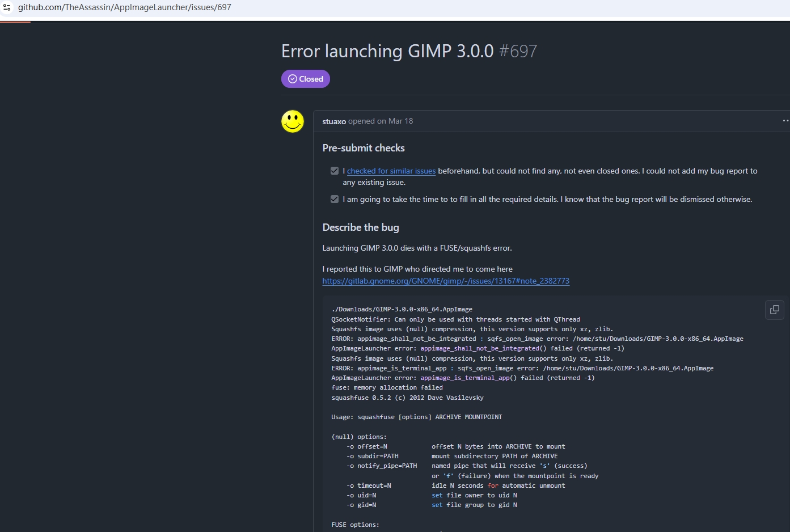
Task: Click 'appimage_shall_not_be_integrated() failed (returned -1)' log line
Action: (478, 349)
